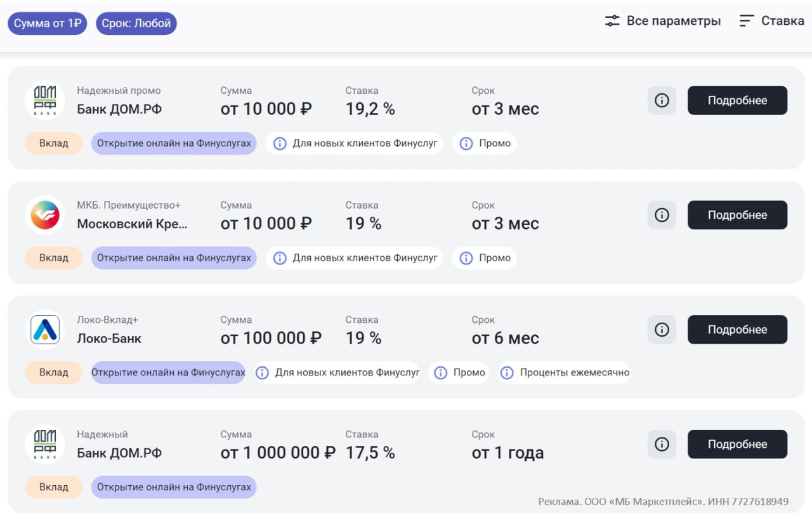Viewport: 812px width, 520px height.
Task: Click the Локо-Банк bank name
Action: pyautogui.click(x=109, y=339)
